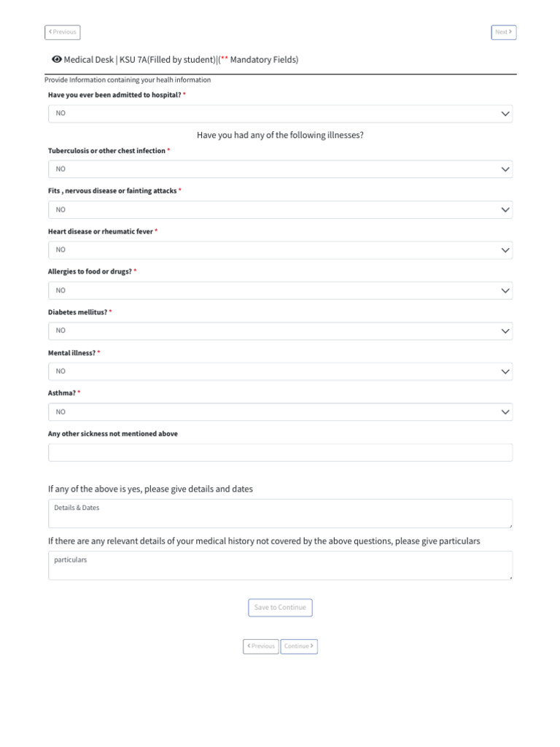Click the Details & Dates text area

point(280,514)
